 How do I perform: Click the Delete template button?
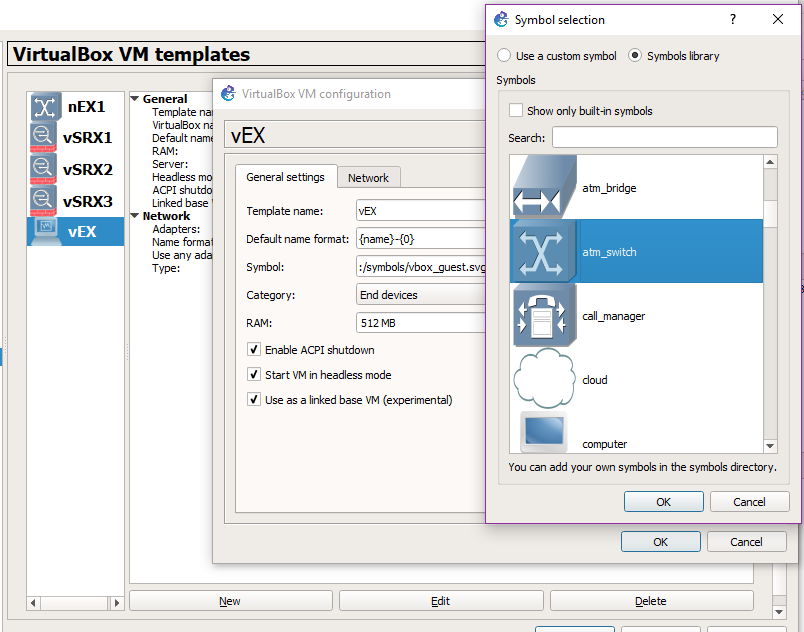(x=651, y=601)
